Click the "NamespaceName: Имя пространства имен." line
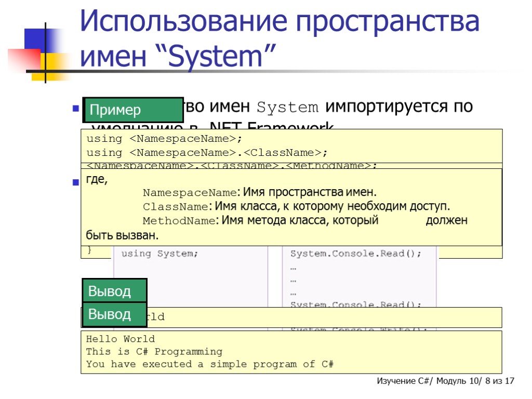 [x=260, y=192]
